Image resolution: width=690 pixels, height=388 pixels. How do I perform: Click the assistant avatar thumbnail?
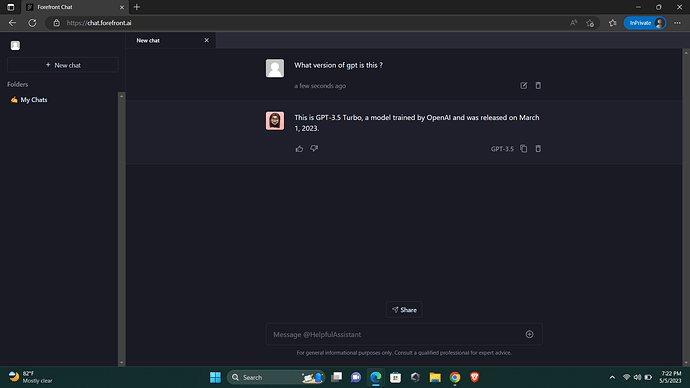(275, 121)
